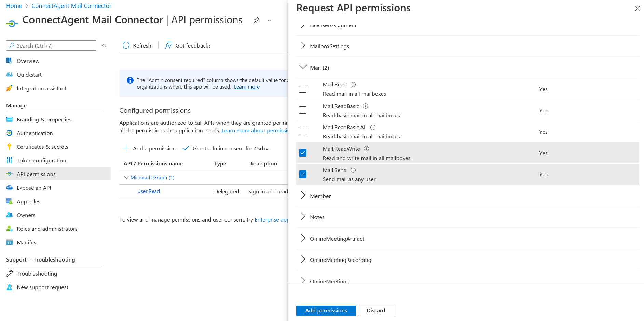Image resolution: width=644 pixels, height=321 pixels.
Task: Click the info icon next to Mail.ReadBasic
Action: pyautogui.click(x=366, y=106)
